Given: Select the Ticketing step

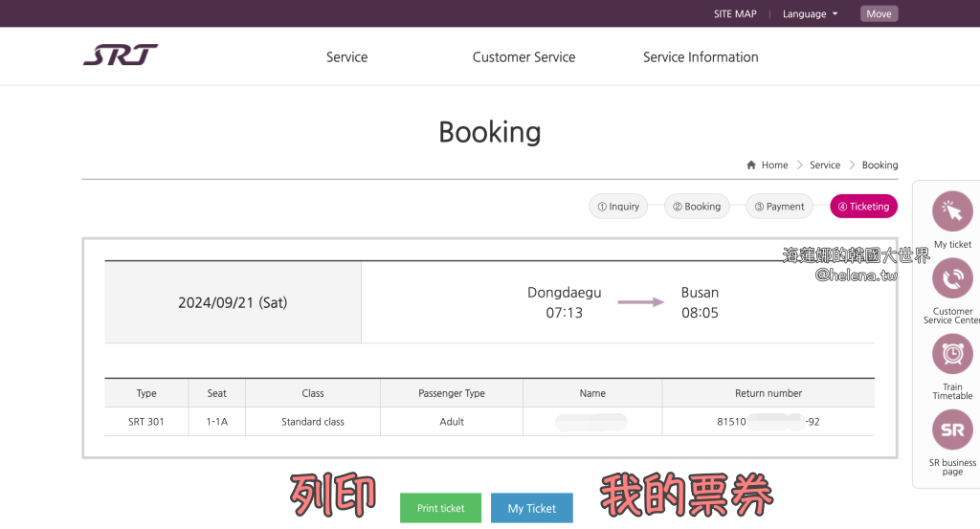Looking at the screenshot, I should (863, 206).
